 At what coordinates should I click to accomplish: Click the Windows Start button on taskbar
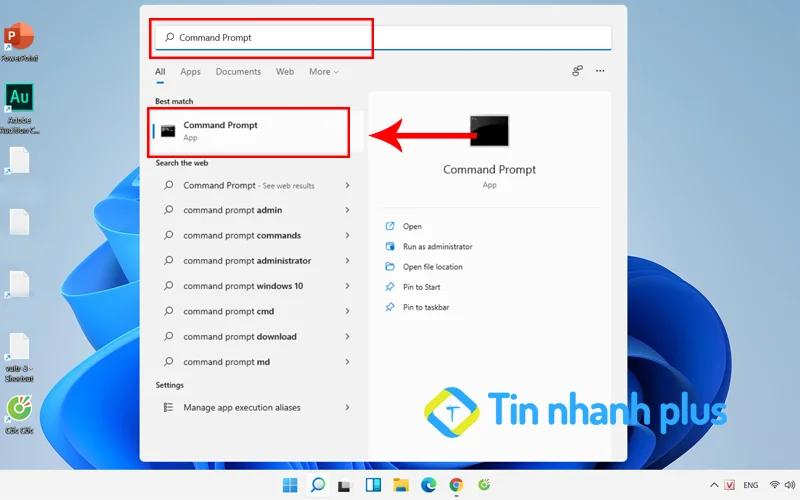[x=290, y=485]
